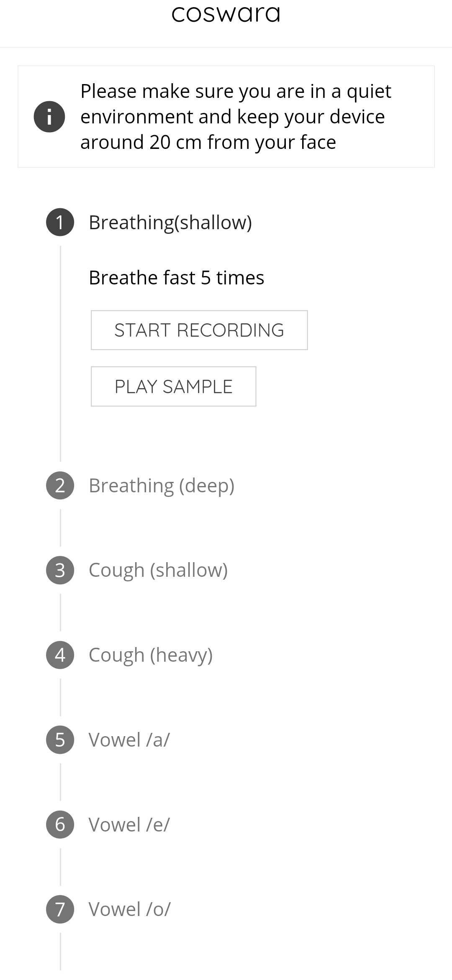Image resolution: width=452 pixels, height=980 pixels.
Task: Click the coswara logo header
Action: (226, 13)
